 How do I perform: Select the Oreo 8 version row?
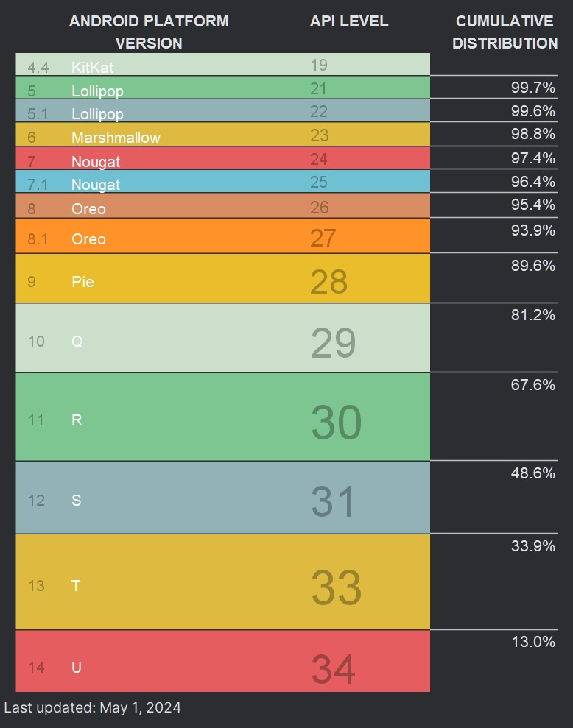point(222,207)
